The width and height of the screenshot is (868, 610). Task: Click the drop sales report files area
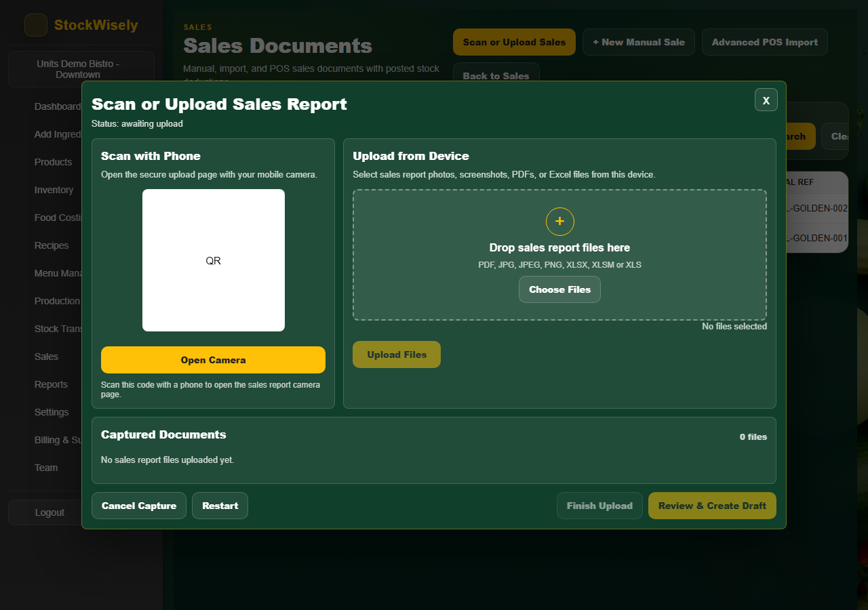pos(559,255)
